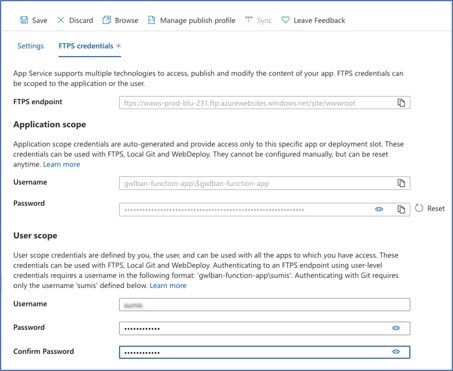Screen dimensions: 453x371
Task: Select the FTPS credentials tab
Action: coord(86,46)
